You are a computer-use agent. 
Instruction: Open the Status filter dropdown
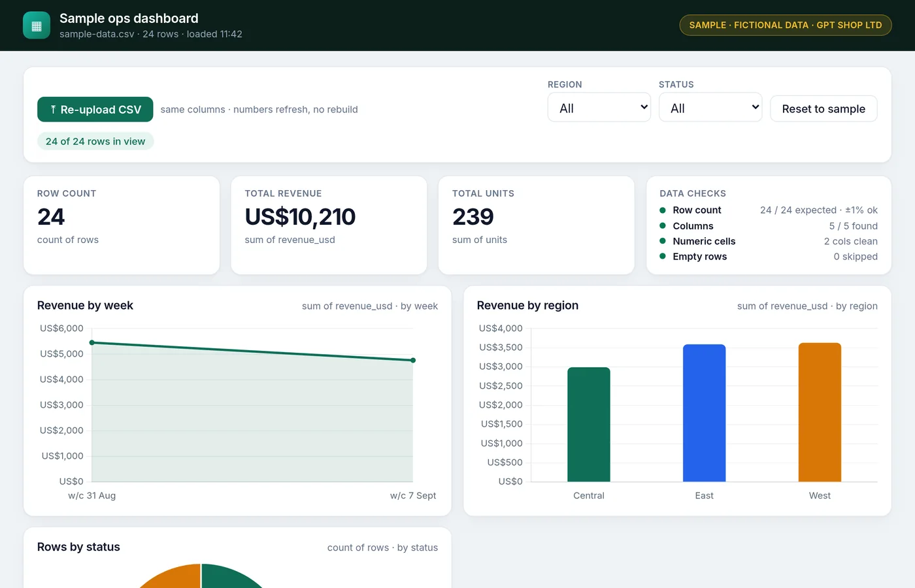click(710, 108)
